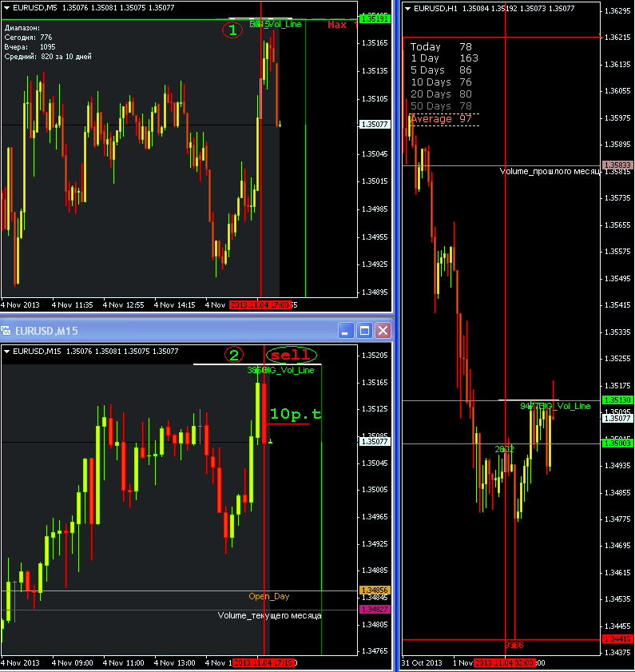Click the BIG_Vol_Line label on H1 chart

click(x=564, y=406)
